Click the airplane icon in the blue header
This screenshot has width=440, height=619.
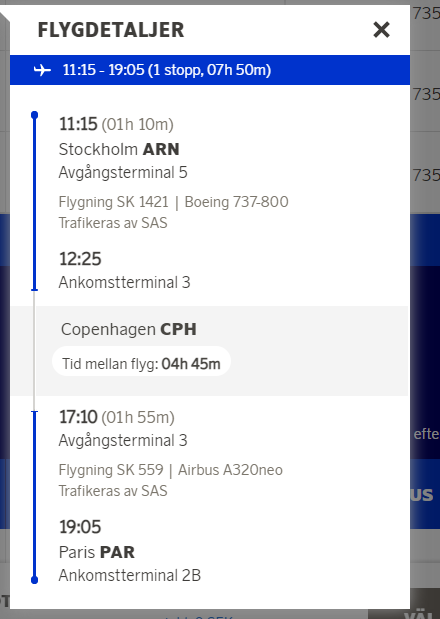point(42,70)
